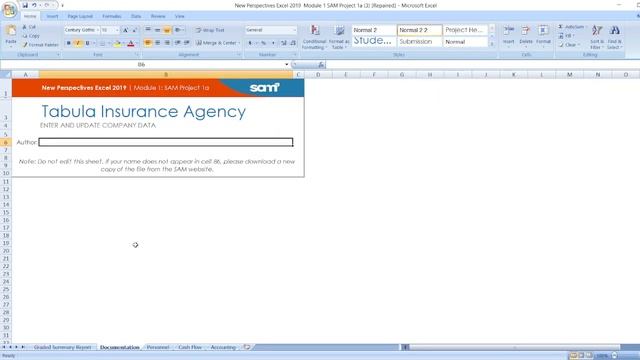640x360 pixels.
Task: Switch to the Page Layout tab
Action: (x=80, y=16)
